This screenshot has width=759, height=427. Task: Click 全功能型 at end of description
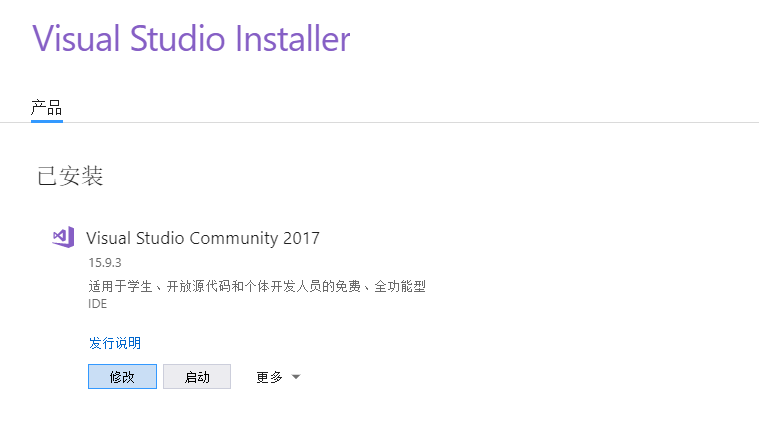[400, 286]
